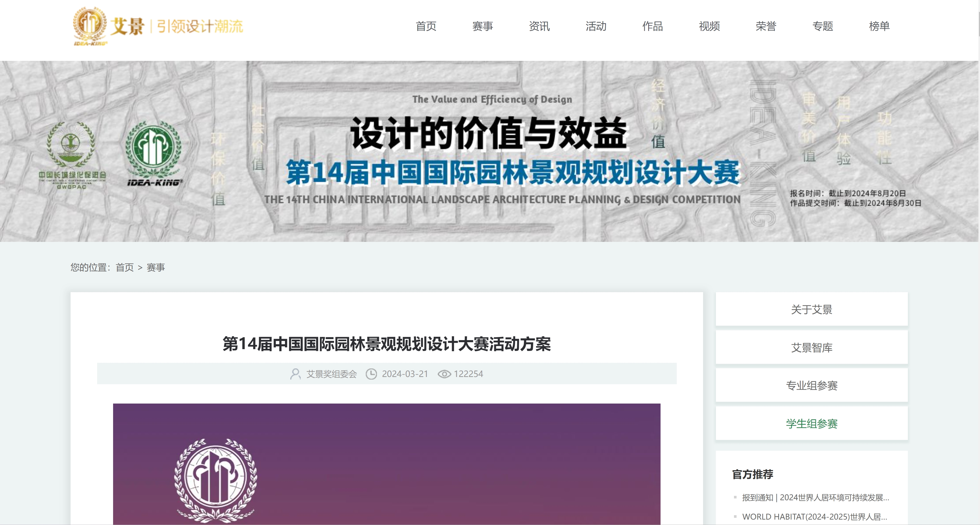Open the 赛事 navigation menu item

[x=482, y=26]
